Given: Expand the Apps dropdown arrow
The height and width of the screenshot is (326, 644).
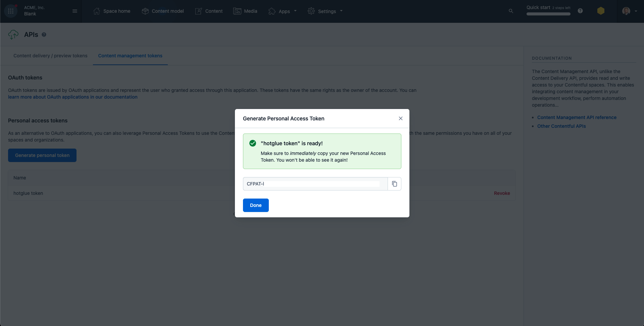Looking at the screenshot, I should coord(295,11).
